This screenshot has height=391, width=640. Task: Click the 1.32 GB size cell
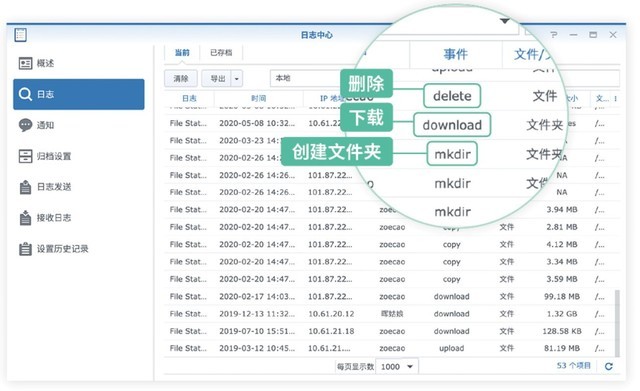click(x=562, y=313)
